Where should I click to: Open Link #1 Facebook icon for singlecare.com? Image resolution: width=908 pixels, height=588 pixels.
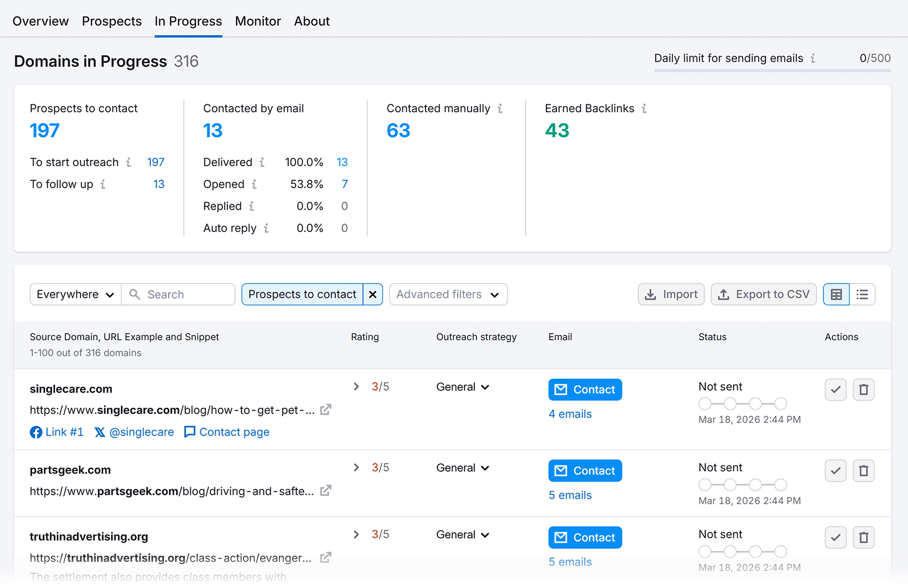[35, 432]
